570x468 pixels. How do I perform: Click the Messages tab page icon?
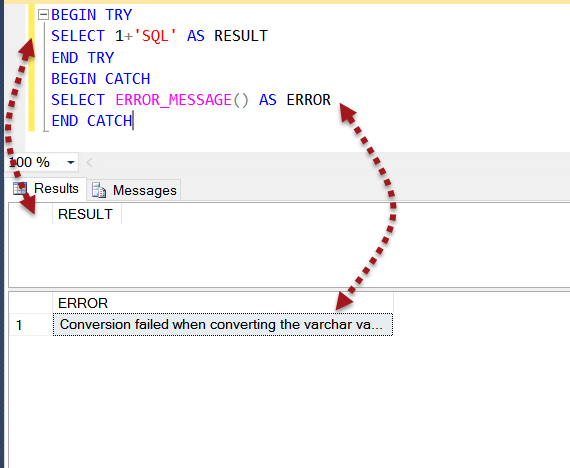point(99,190)
